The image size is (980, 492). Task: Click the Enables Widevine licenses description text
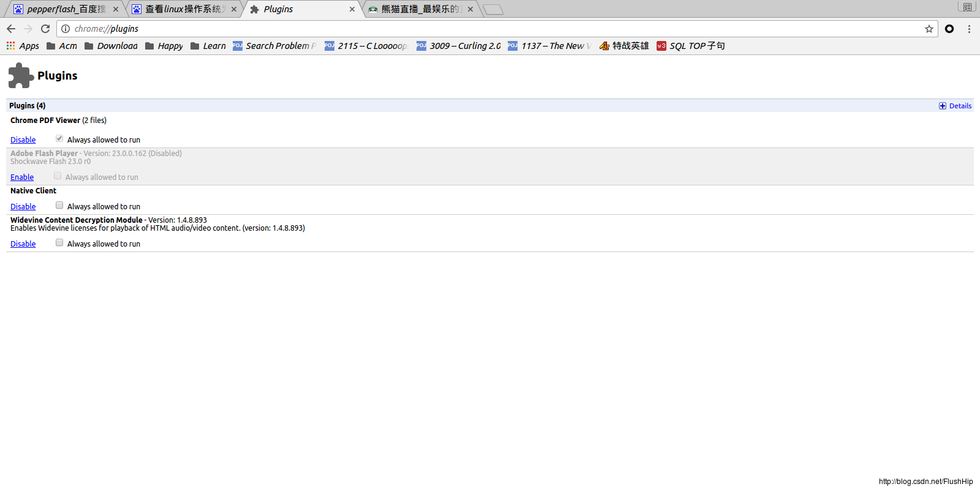(x=157, y=228)
